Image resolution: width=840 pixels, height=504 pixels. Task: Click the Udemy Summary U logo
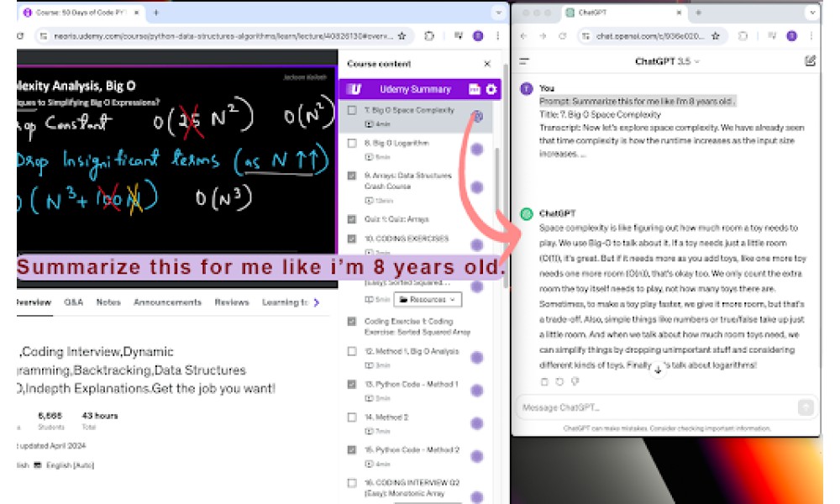(x=354, y=89)
